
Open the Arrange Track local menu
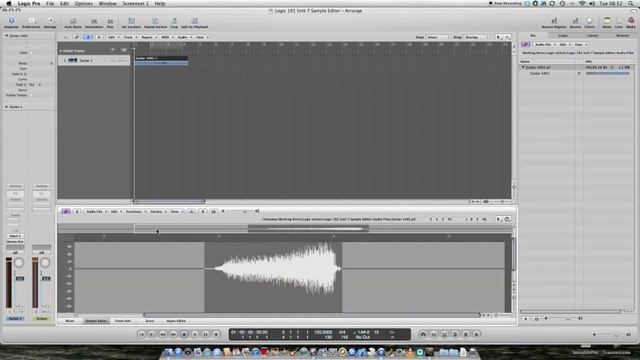(130, 37)
